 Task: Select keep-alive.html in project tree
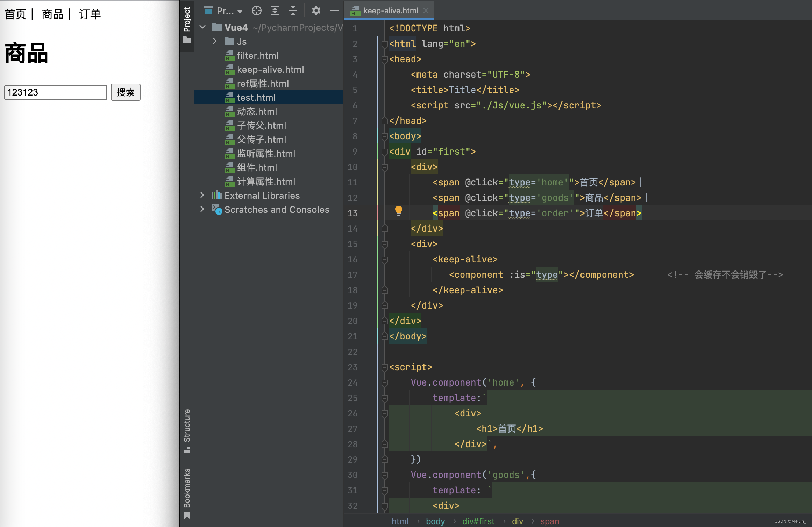270,70
